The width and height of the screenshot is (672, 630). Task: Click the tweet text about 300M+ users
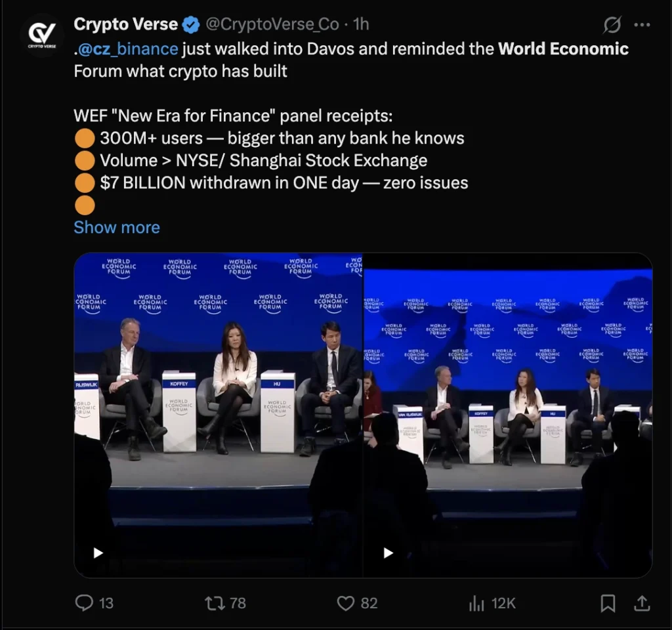(282, 138)
